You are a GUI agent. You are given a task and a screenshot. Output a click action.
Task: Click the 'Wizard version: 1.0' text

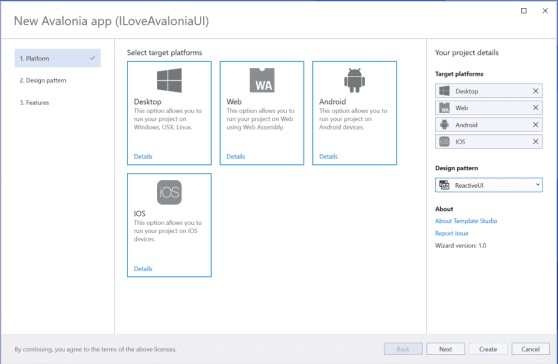point(460,246)
